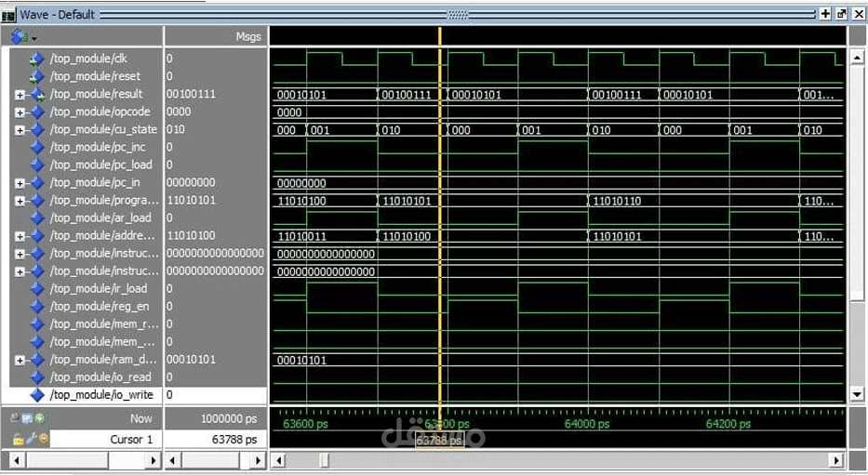Click the remove cursor minus icon

(43, 439)
